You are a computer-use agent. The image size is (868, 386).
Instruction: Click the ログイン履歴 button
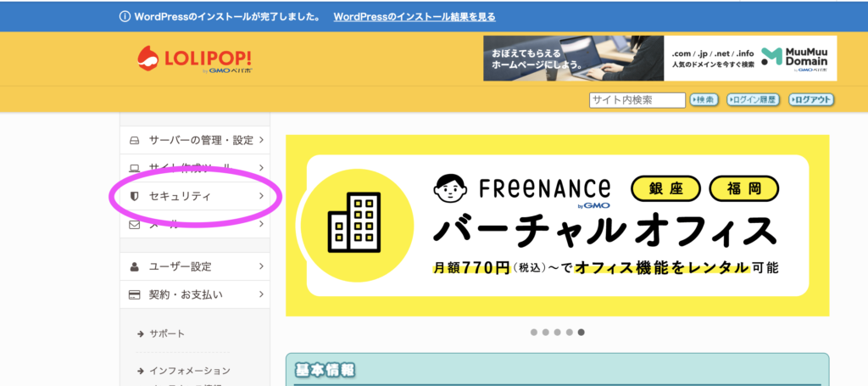(753, 100)
